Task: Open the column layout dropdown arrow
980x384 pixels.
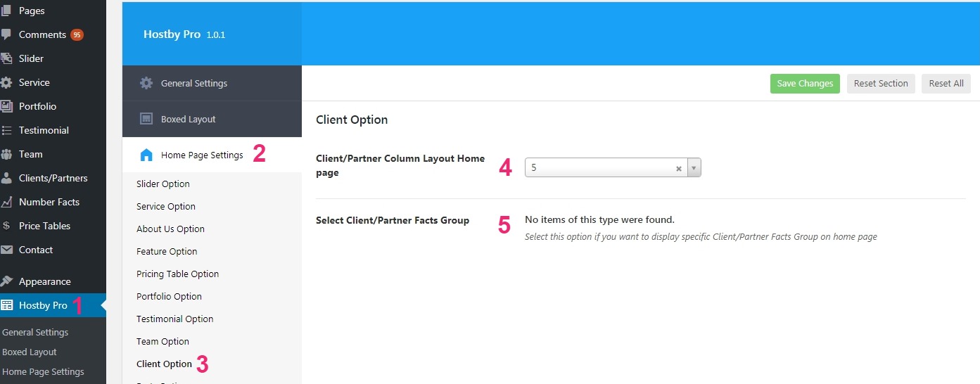Action: pos(694,168)
